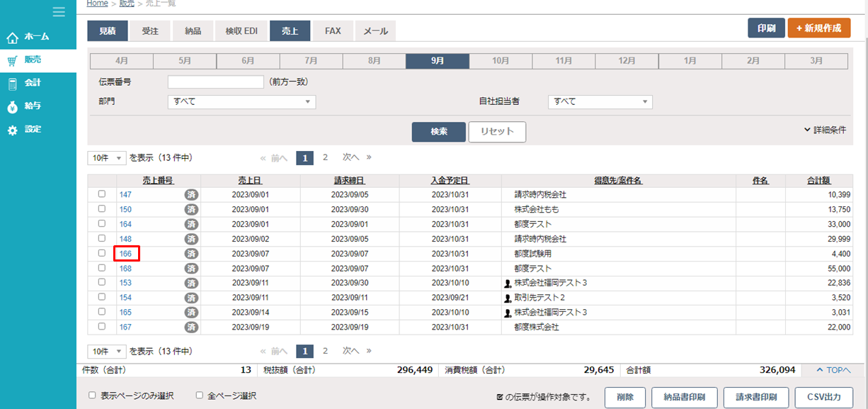Open sale number 166 link
Screen dimensions: 868x409
125,254
